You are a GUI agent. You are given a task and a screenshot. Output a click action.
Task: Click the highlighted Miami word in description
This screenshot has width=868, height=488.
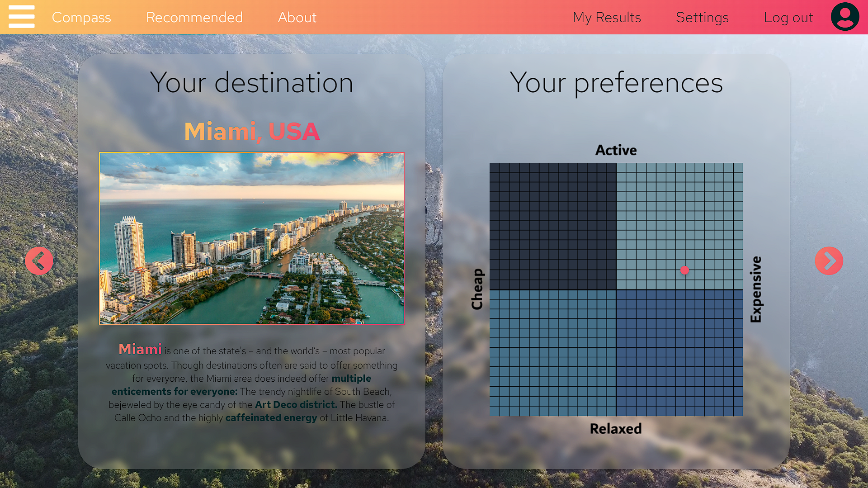140,349
